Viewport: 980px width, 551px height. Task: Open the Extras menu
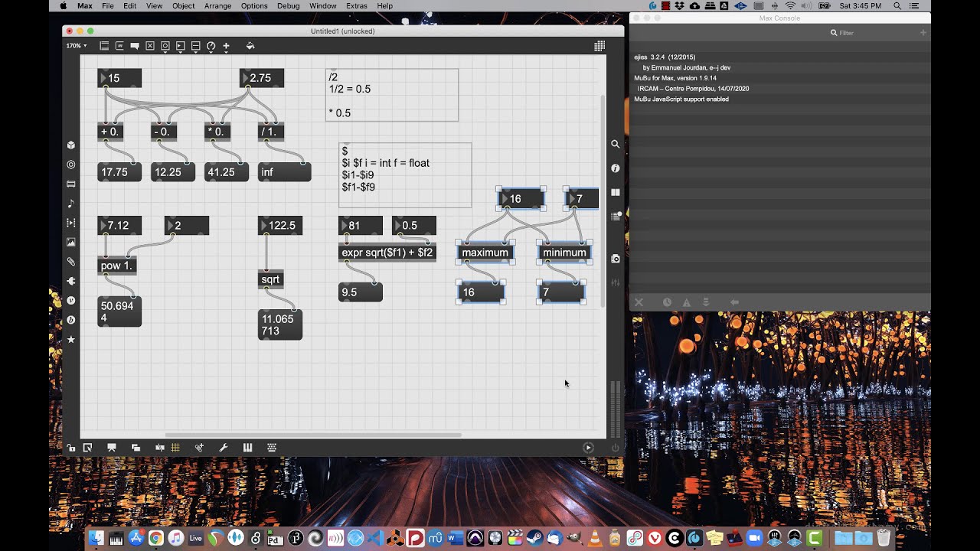[357, 5]
